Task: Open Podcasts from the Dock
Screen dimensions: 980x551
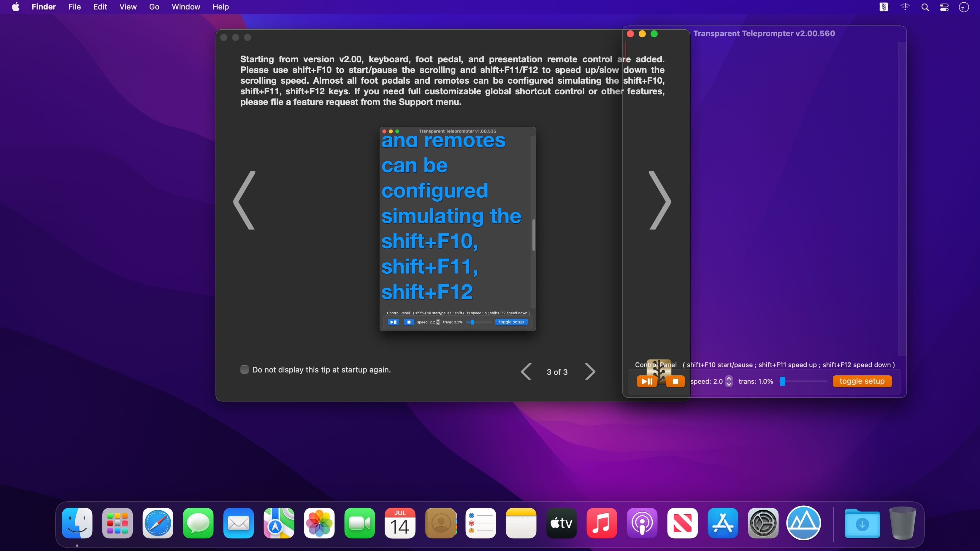Action: [642, 523]
